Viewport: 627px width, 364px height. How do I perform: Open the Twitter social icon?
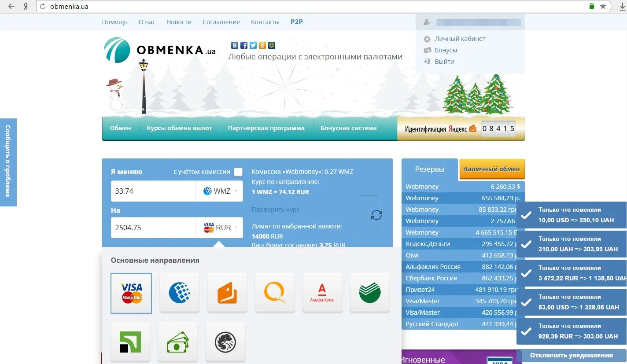coord(253,45)
